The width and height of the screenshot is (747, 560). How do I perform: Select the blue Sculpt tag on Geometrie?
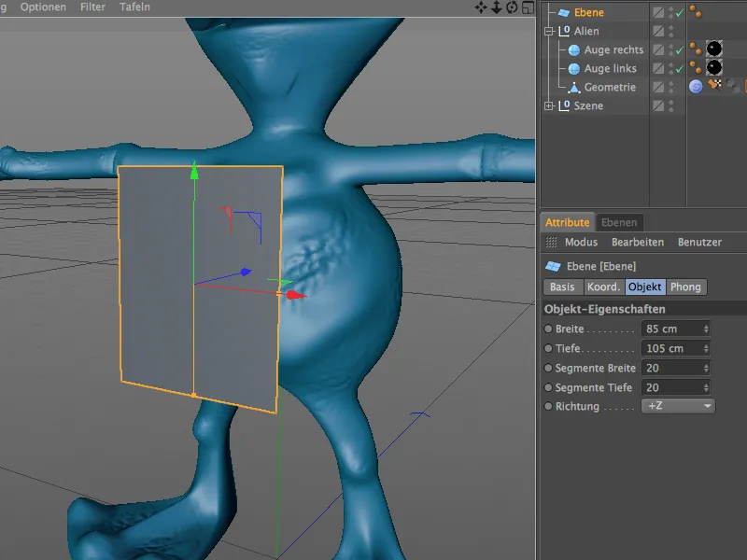696,86
